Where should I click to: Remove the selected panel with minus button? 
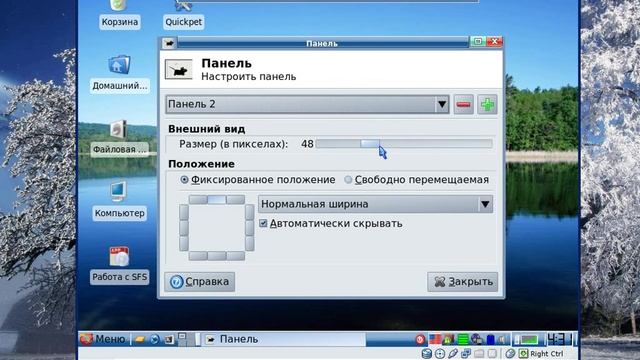coord(463,104)
